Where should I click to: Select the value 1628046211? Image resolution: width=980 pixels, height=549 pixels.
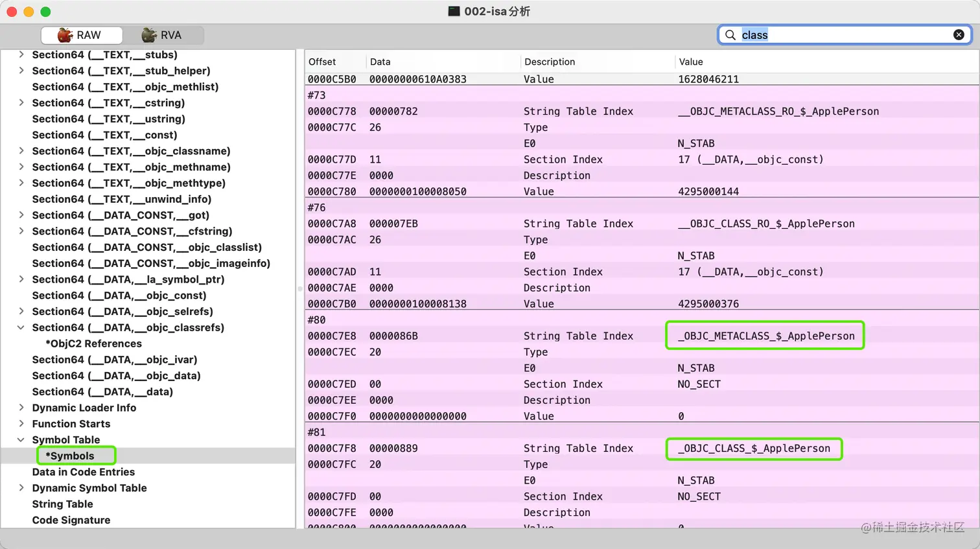708,79
